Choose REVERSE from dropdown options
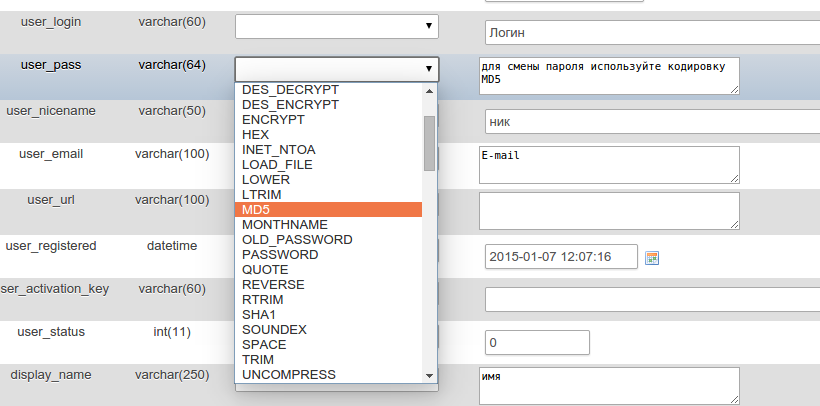The height and width of the screenshot is (406, 820). click(328, 284)
